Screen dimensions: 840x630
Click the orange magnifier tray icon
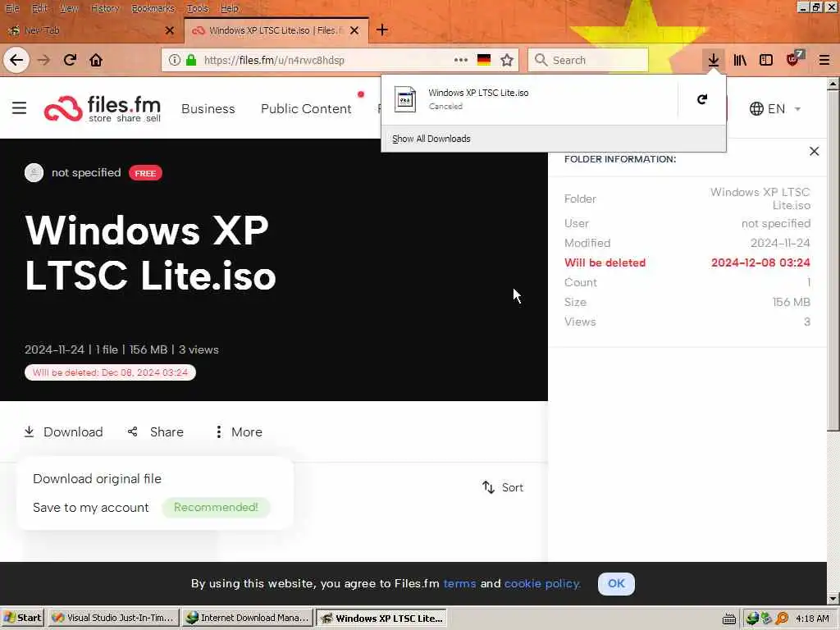[x=782, y=619]
